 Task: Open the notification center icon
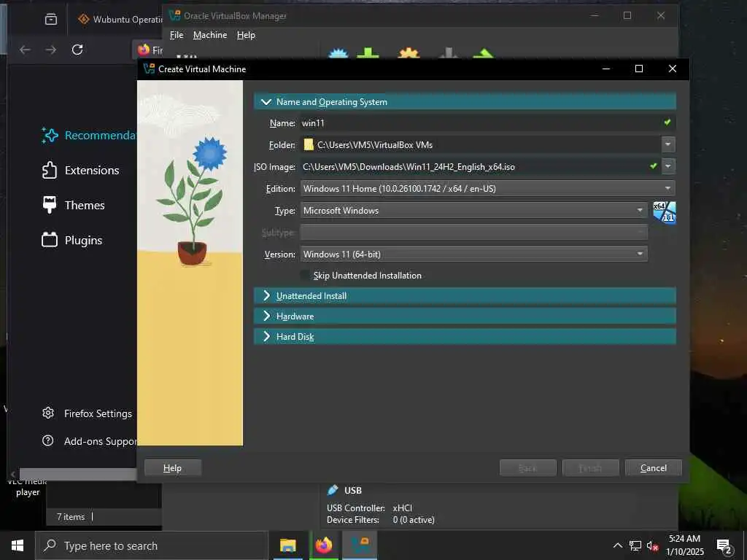coord(724,546)
